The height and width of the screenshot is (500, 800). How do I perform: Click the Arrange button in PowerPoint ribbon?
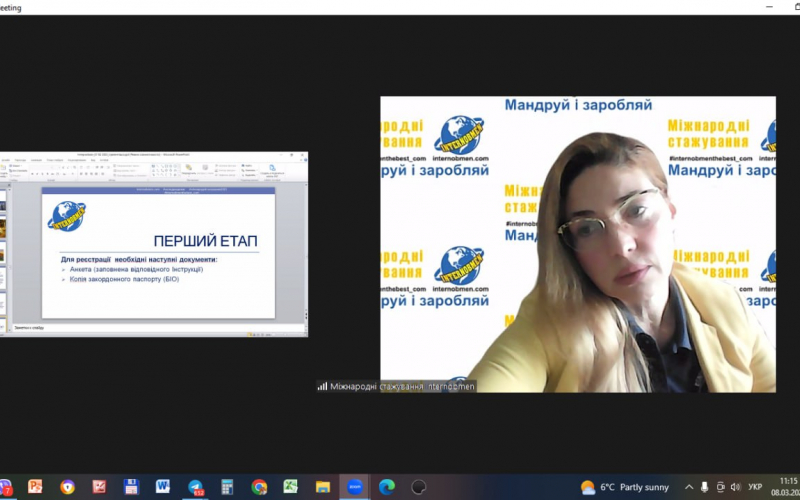[188, 169]
